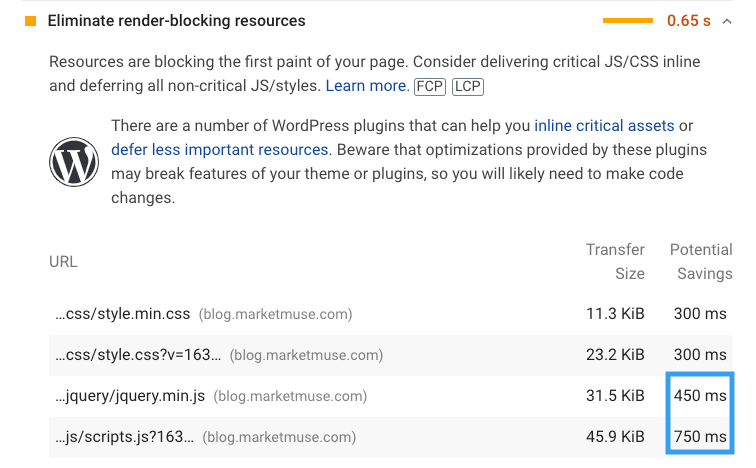Open the css/style.min.css URL
The image size is (756, 468).
point(122,314)
